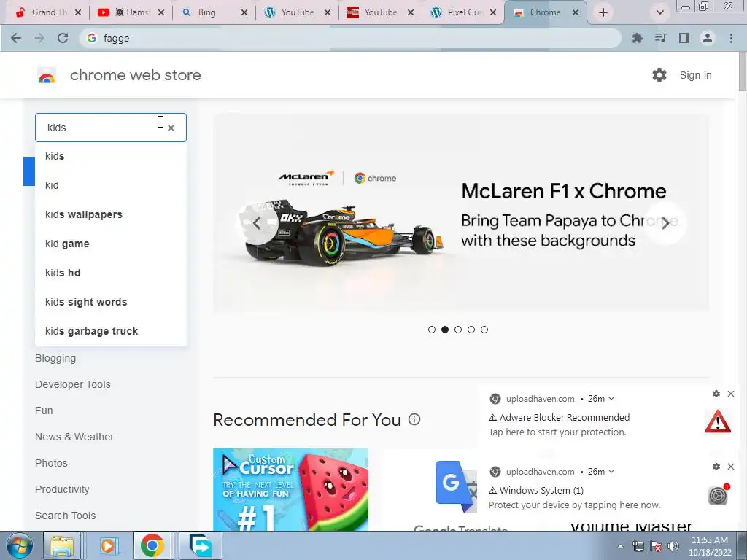
Task: Open a new browser tab
Action: pyautogui.click(x=603, y=12)
